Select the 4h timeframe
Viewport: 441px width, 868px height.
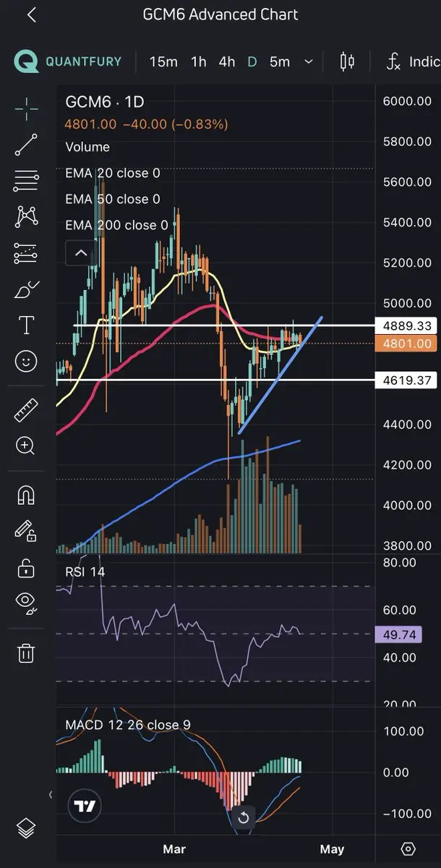227,61
